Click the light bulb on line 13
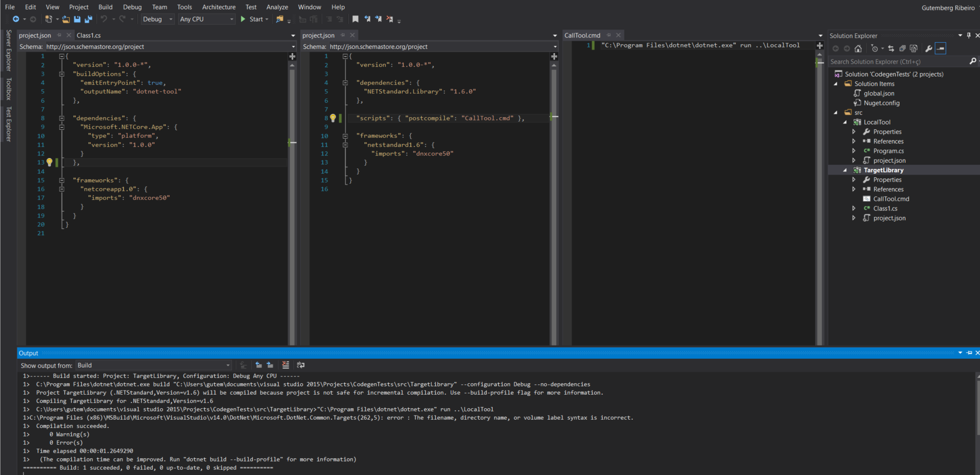This screenshot has width=980, height=475. (50, 162)
